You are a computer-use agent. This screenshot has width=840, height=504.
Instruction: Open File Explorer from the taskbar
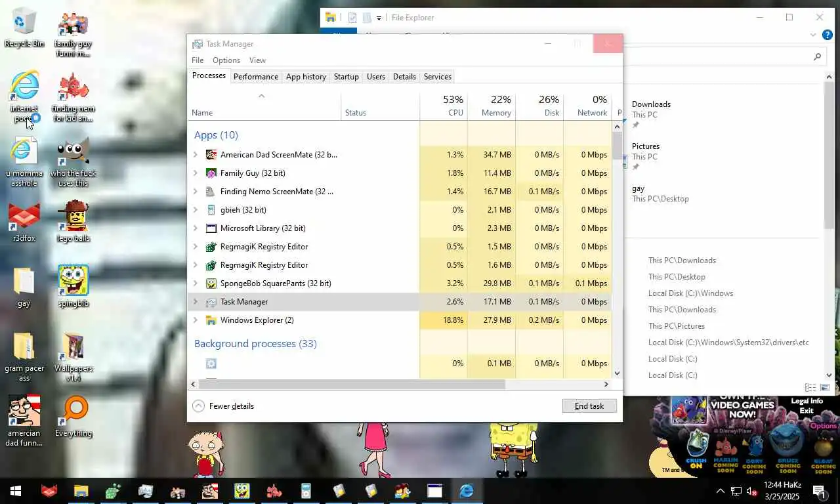coord(81,491)
